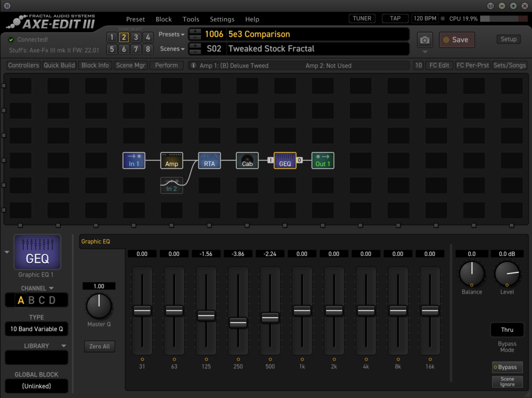Click the amp info icon
This screenshot has height=398, width=532.
(193, 65)
